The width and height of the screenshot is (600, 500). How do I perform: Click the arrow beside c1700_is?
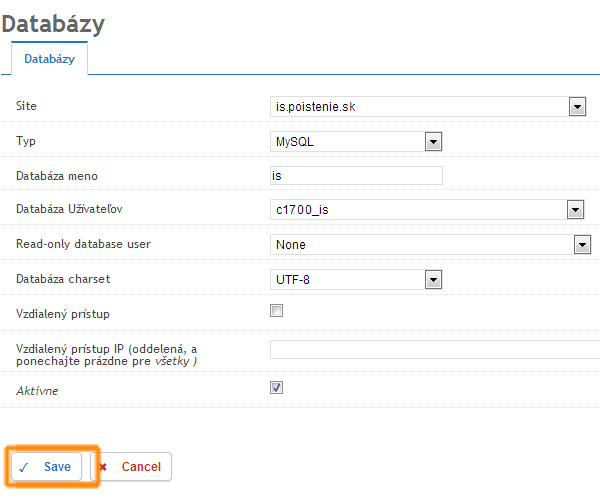[x=575, y=210]
